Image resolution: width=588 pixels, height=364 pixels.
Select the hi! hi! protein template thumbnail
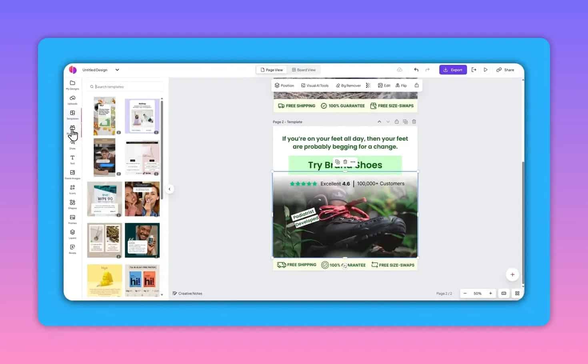(x=142, y=280)
